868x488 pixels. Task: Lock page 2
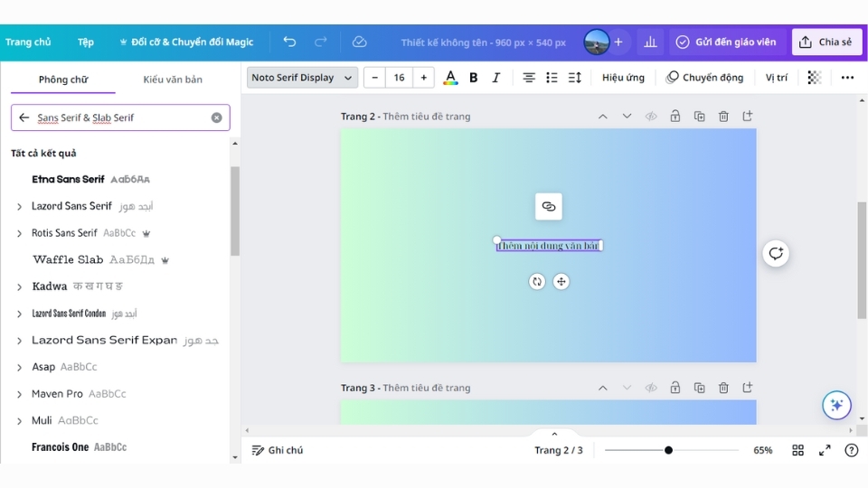pyautogui.click(x=675, y=117)
